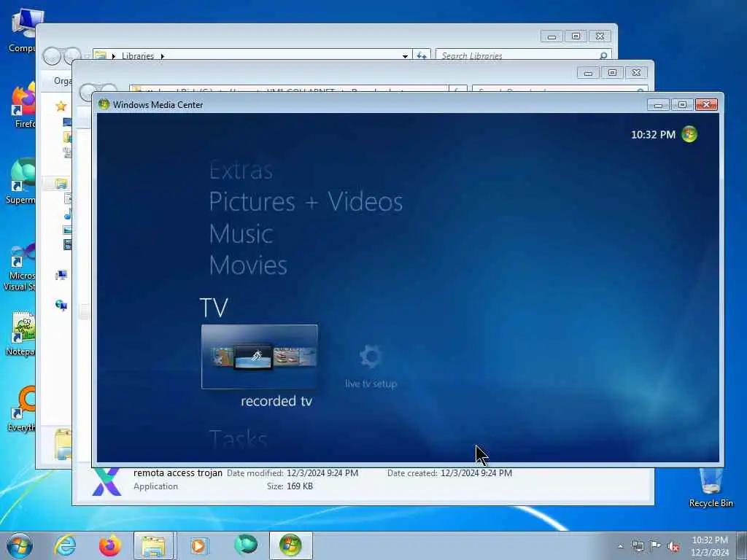
Task: Switch to Windows Explorer on taskbar
Action: (x=155, y=545)
